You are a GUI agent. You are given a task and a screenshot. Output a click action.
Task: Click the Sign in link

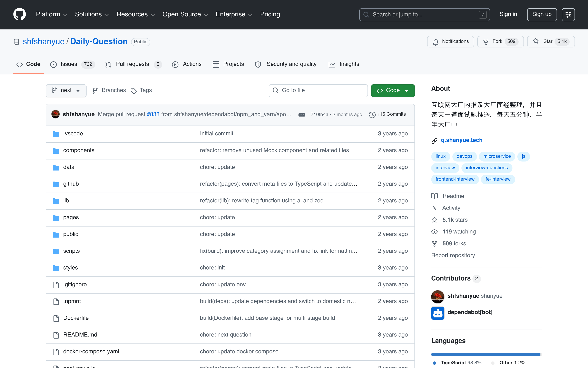[x=508, y=14]
